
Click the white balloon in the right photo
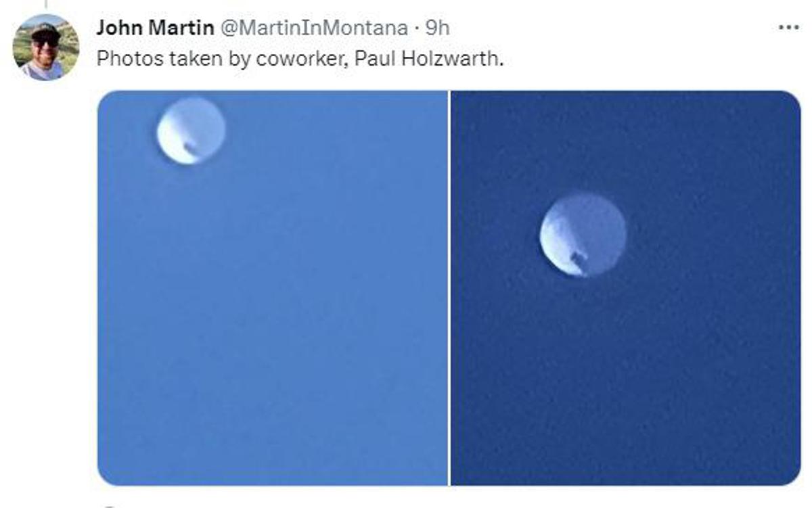coord(583,235)
